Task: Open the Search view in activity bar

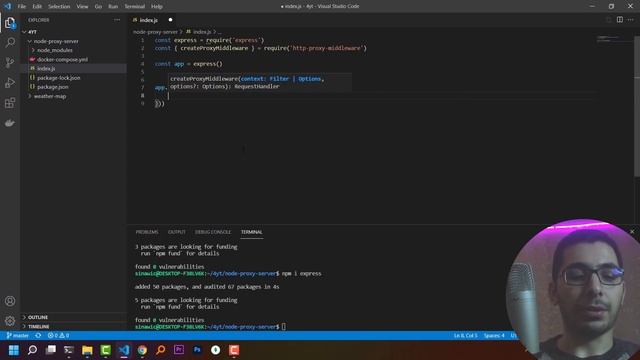Action: click(10, 42)
